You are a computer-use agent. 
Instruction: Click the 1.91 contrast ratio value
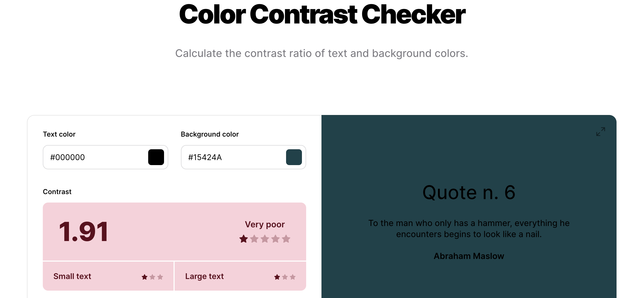pos(83,232)
